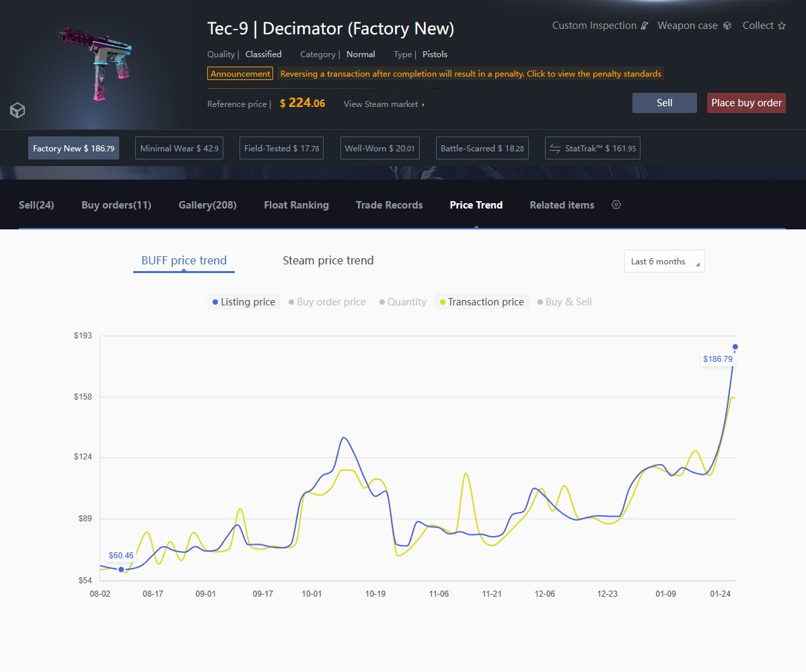Click the Collect link
806x672 pixels.
click(x=764, y=26)
